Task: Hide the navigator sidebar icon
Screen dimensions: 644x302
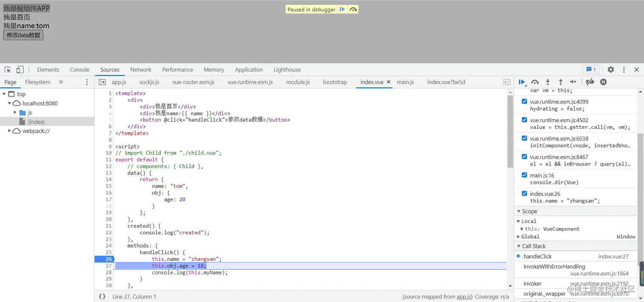Action: 102,82
